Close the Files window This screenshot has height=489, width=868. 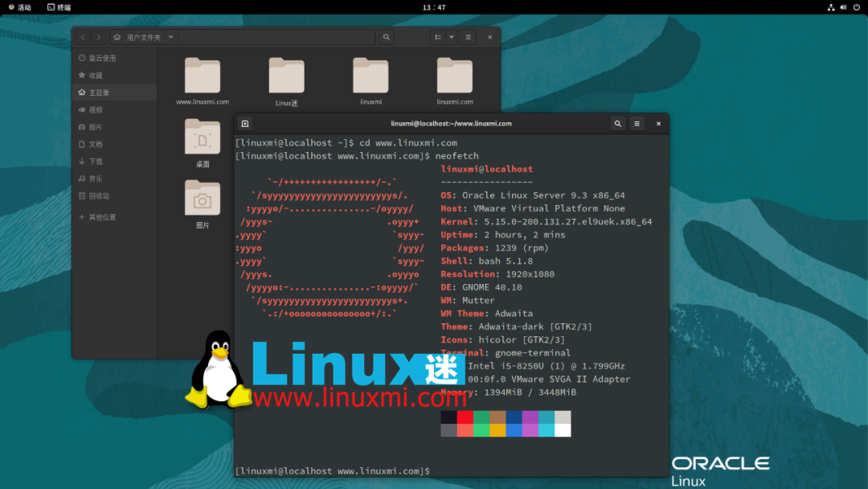pyautogui.click(x=490, y=37)
